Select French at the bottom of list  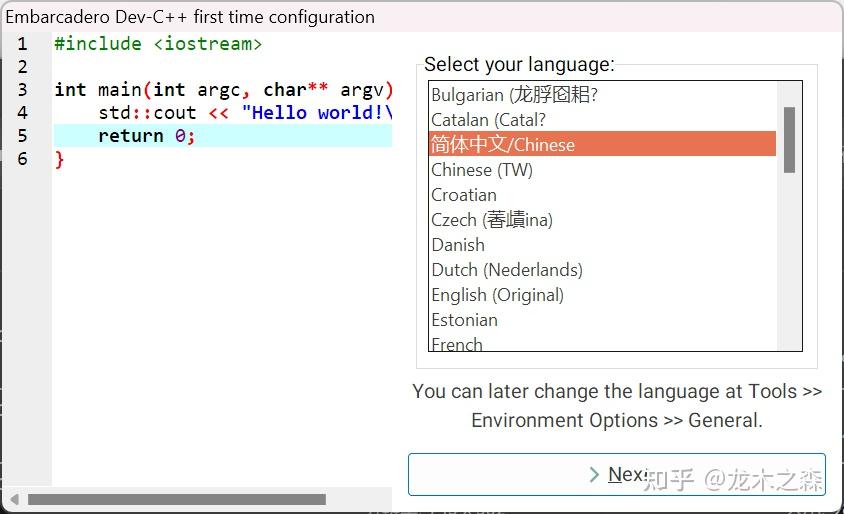click(x=602, y=343)
